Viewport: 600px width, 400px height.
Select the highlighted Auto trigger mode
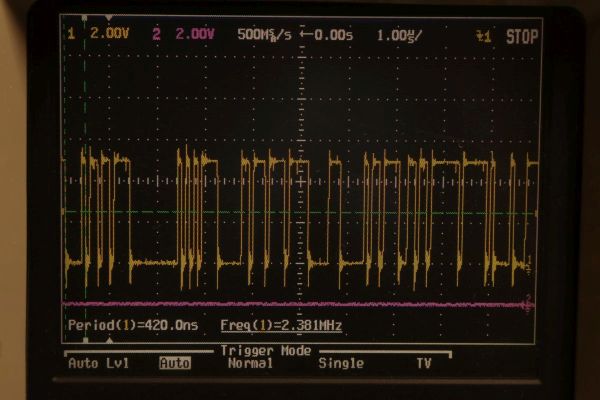[175, 363]
